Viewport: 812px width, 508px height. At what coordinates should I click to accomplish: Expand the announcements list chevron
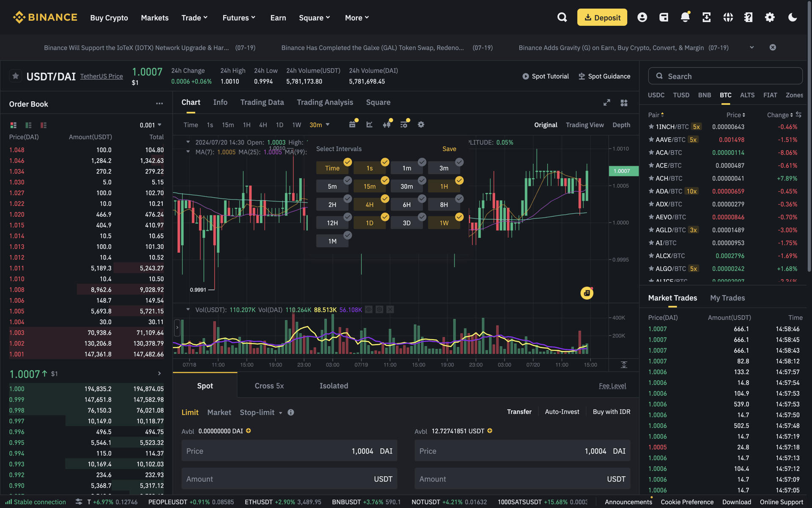point(752,47)
